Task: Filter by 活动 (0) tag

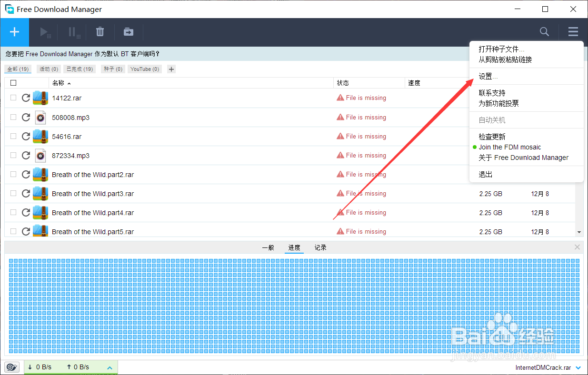Action: pyautogui.click(x=49, y=69)
